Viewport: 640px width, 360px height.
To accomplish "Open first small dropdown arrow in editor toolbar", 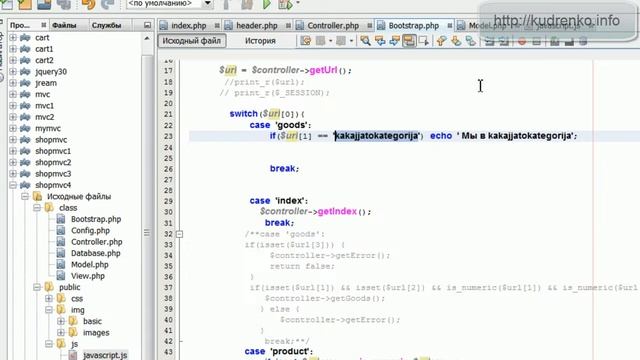I will click(331, 41).
